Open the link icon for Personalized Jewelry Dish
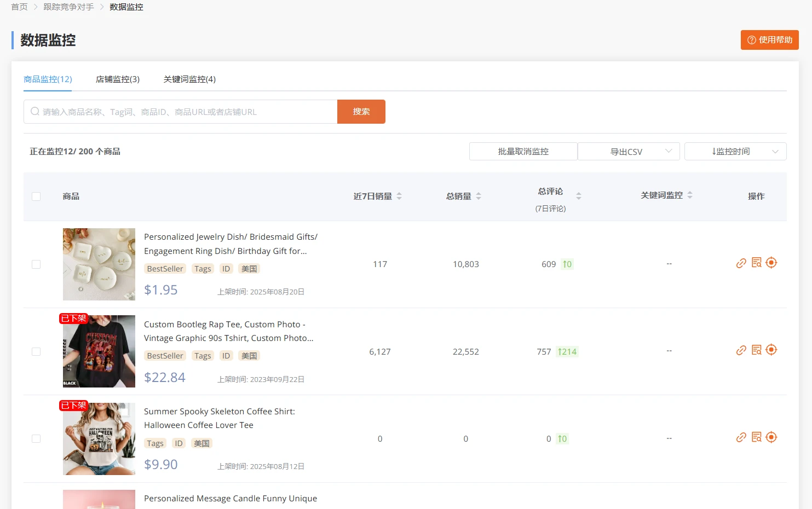The width and height of the screenshot is (812, 509). coord(741,263)
